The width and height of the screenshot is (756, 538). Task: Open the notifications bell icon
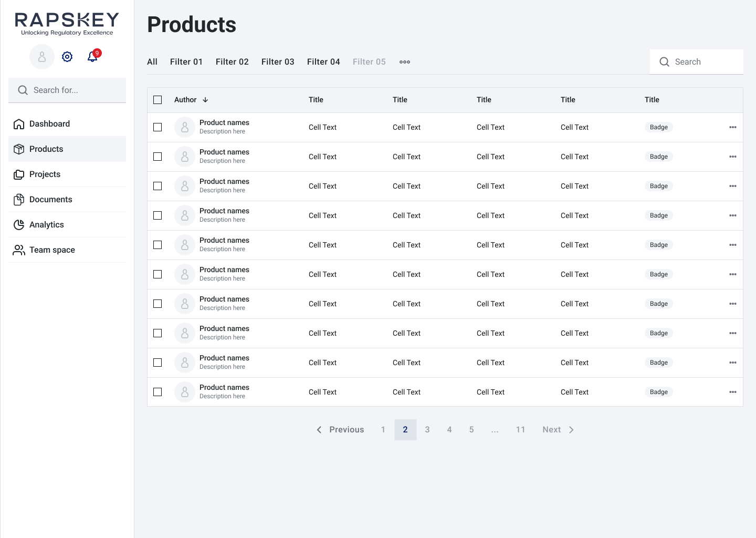tap(93, 57)
